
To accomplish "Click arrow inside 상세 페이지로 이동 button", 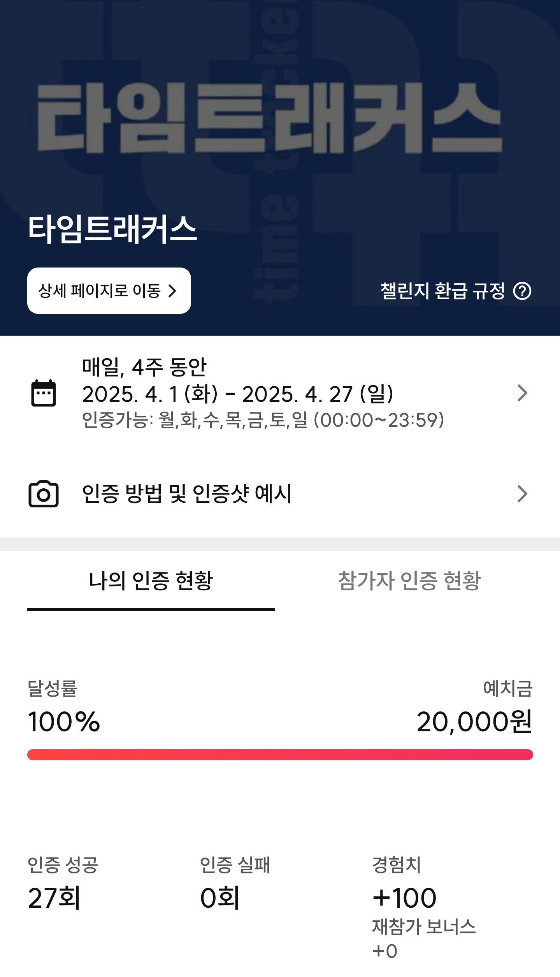I will 172,291.
